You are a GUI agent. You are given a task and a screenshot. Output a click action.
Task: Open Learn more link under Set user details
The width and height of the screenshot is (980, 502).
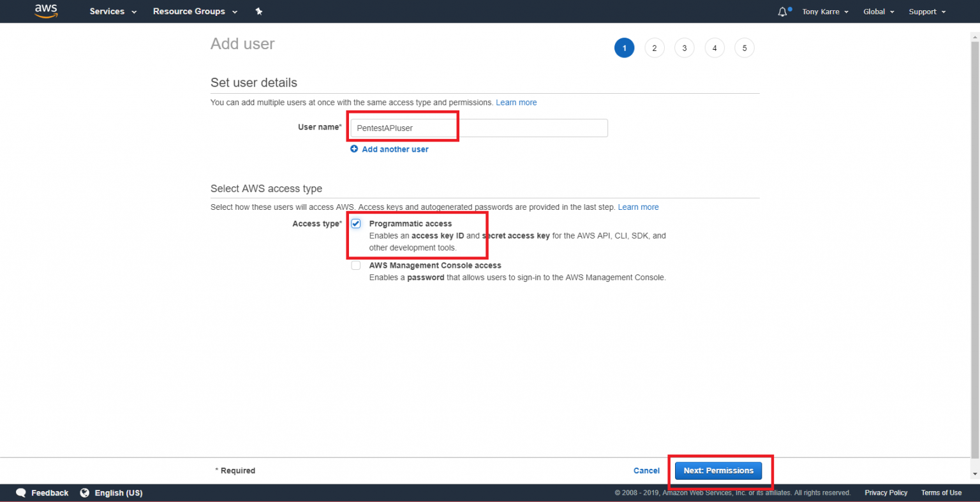pos(516,103)
